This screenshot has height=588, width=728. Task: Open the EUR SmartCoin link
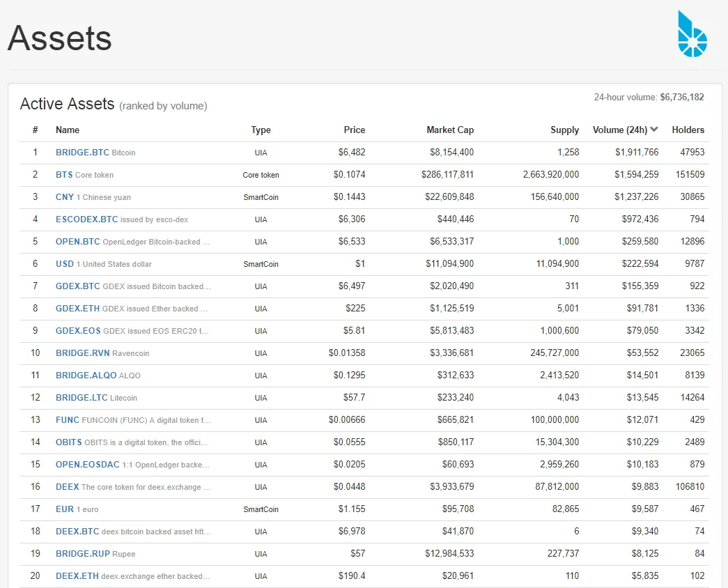65,509
